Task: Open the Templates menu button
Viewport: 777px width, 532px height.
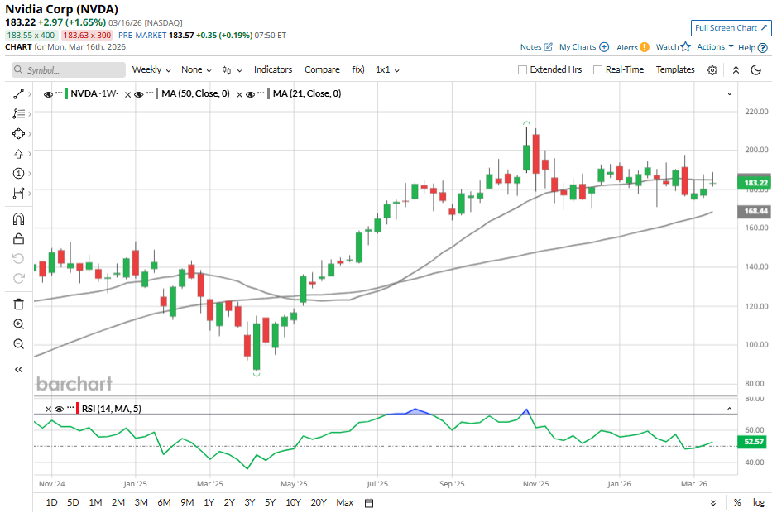Action: (x=675, y=70)
